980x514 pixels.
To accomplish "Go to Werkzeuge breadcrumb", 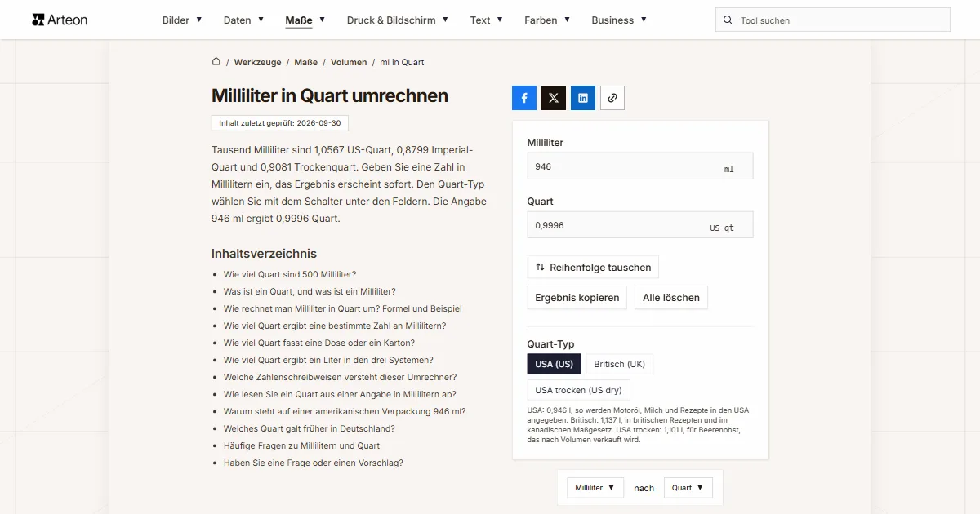I will [257, 62].
